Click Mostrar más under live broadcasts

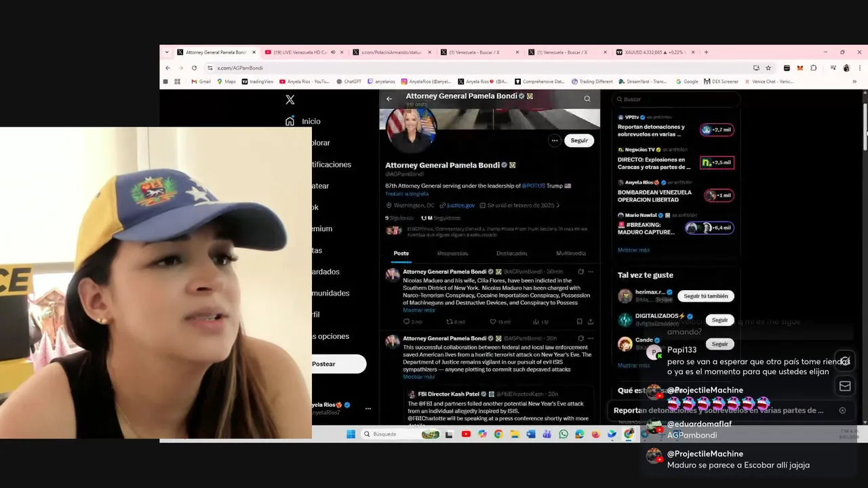click(633, 250)
